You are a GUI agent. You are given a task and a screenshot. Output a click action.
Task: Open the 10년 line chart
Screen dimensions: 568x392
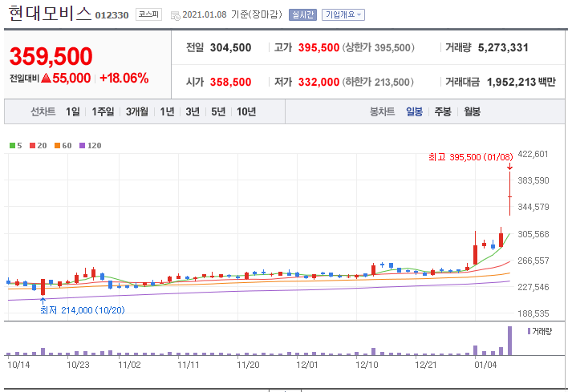[246, 111]
